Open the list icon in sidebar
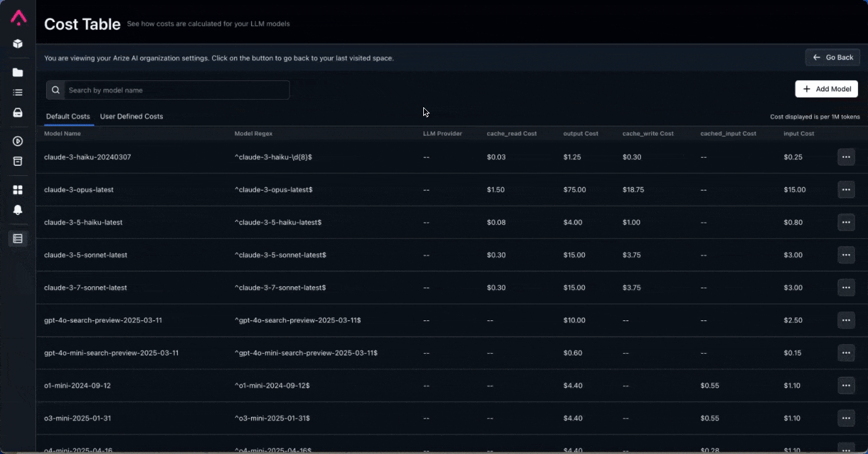This screenshot has height=454, width=868. [18, 93]
